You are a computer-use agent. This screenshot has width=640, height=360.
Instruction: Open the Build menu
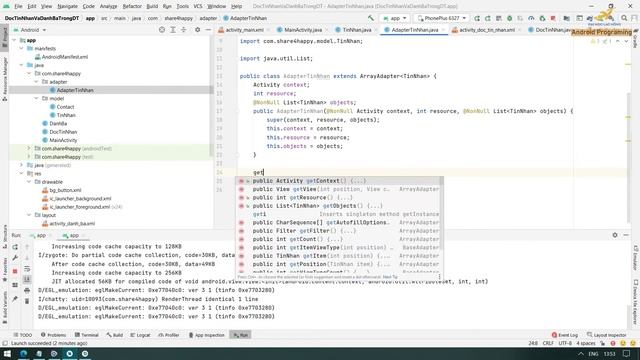tap(152, 6)
